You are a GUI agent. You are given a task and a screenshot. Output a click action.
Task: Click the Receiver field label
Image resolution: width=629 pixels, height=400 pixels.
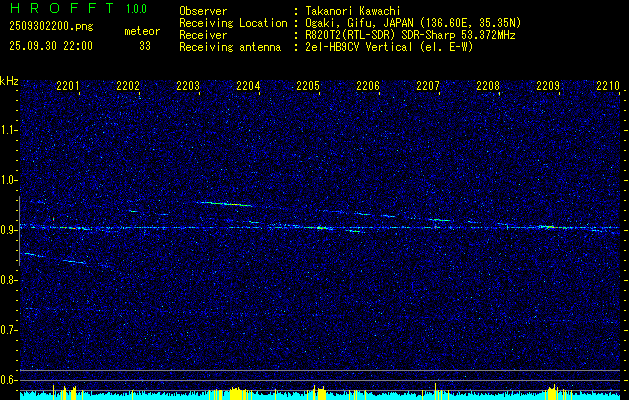[x=203, y=35]
